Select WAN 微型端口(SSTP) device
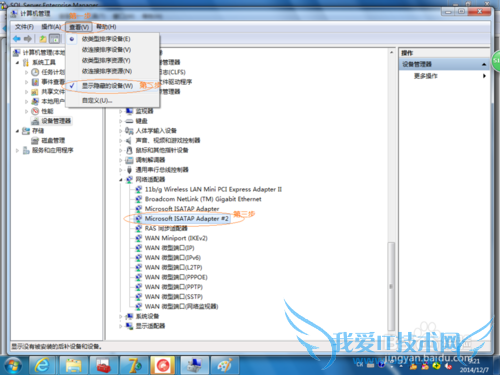 tap(174, 297)
